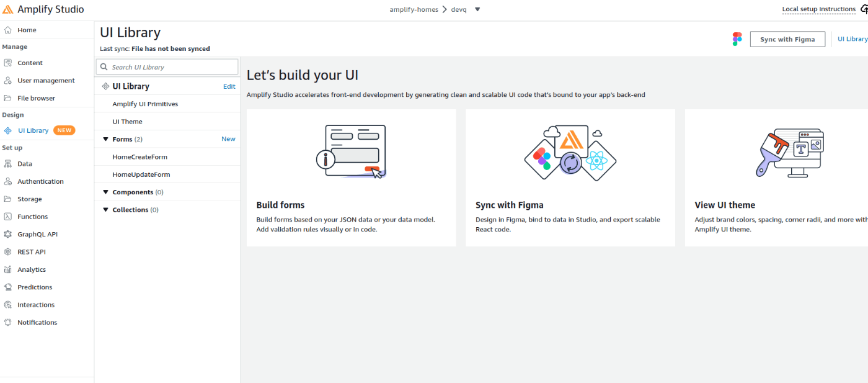
Task: Open Local setup instructions link
Action: 818,9
